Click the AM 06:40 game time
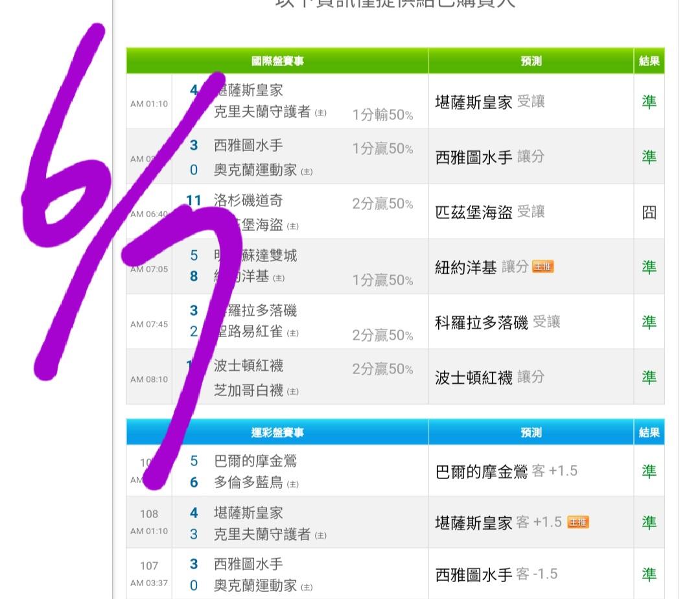700x599 pixels. pyautogui.click(x=149, y=214)
